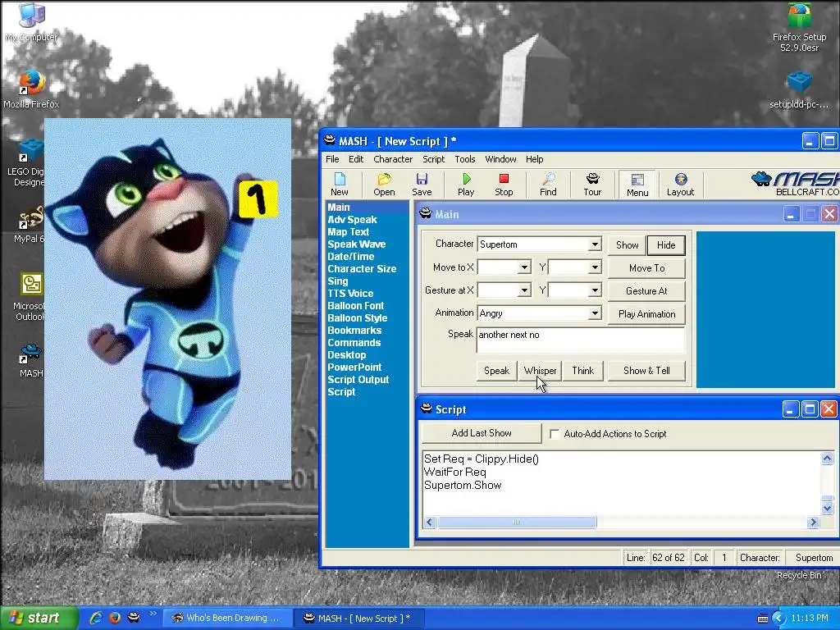Open the Edit menu

coord(356,159)
